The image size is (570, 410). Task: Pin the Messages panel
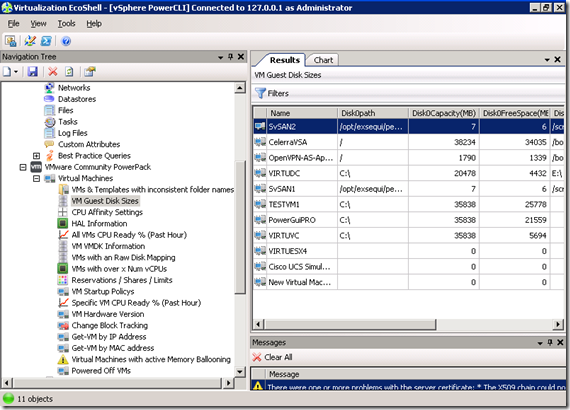[550, 342]
